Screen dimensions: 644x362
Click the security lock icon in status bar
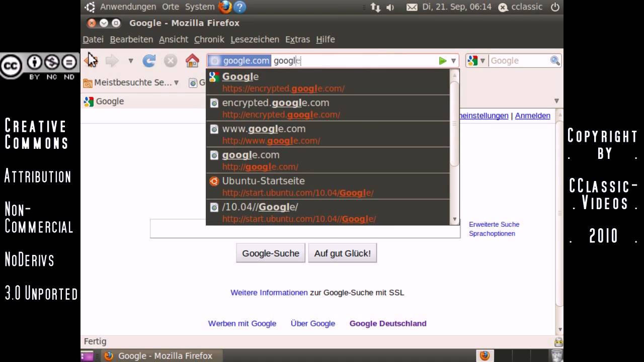click(x=558, y=342)
